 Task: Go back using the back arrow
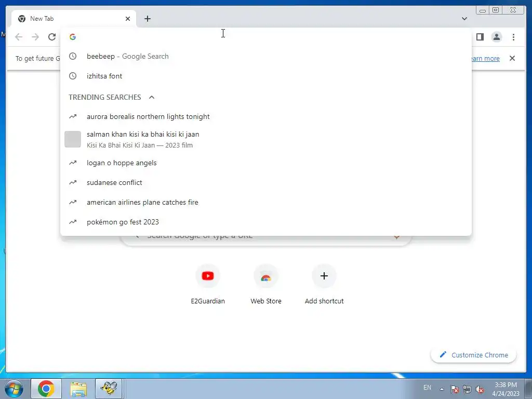click(x=19, y=37)
